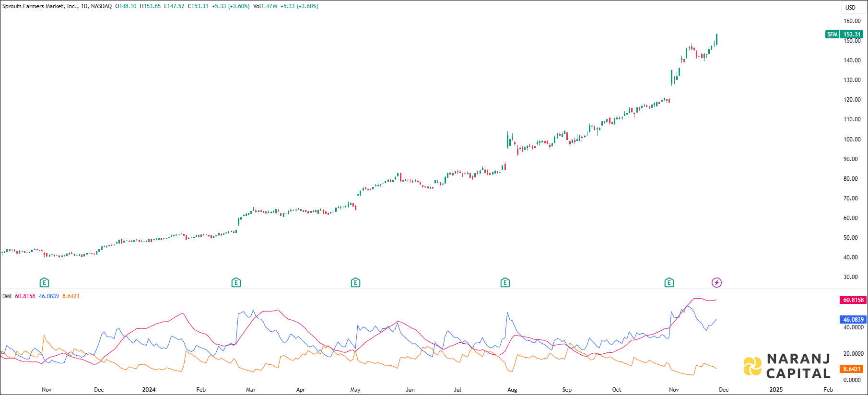
Task: Click the blue 46.0839 axis value tag
Action: 853,320
